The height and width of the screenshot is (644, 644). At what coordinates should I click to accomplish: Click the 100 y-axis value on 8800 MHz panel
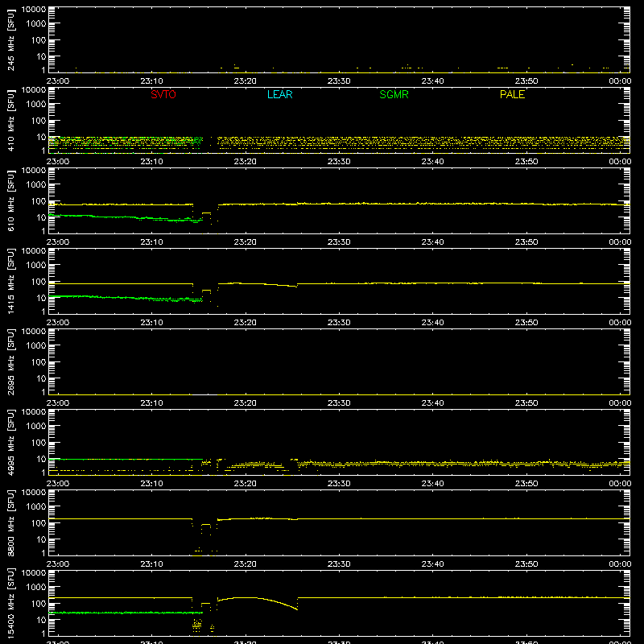pos(39,523)
